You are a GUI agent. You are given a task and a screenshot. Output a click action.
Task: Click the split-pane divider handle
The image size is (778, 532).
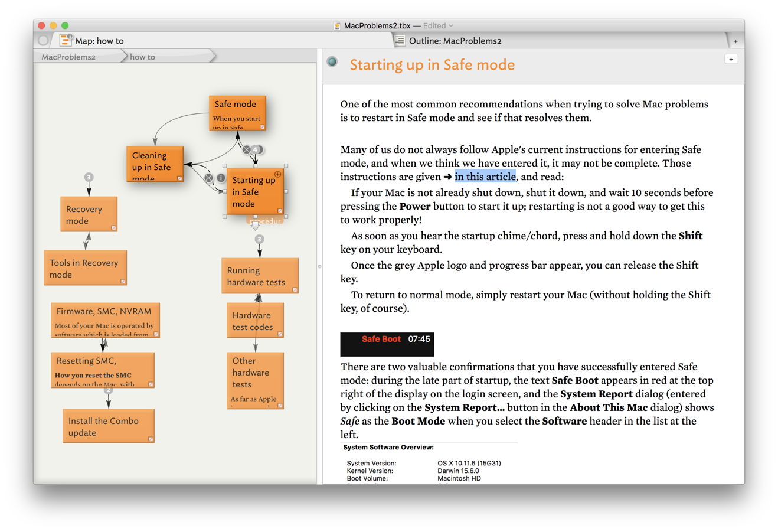click(x=320, y=266)
